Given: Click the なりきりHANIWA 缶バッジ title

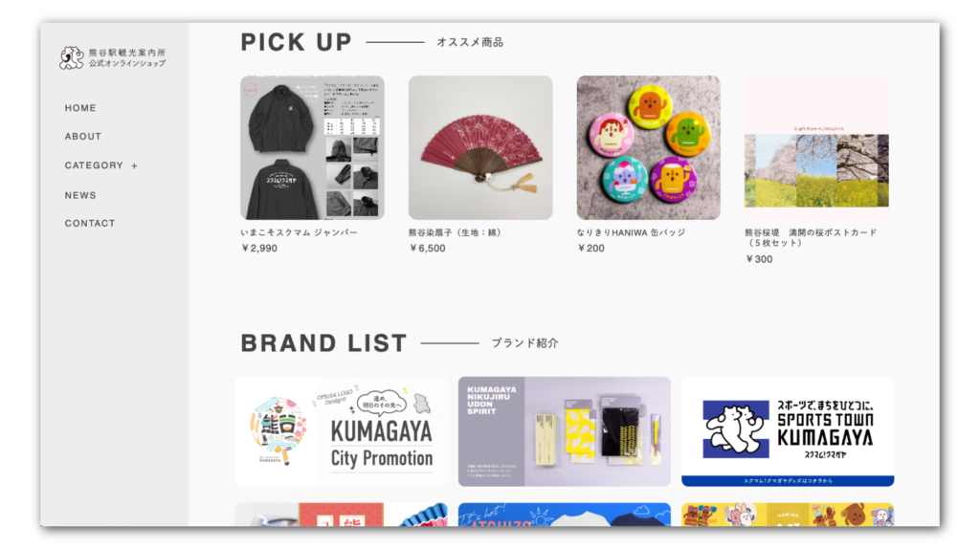Looking at the screenshot, I should point(632,232).
